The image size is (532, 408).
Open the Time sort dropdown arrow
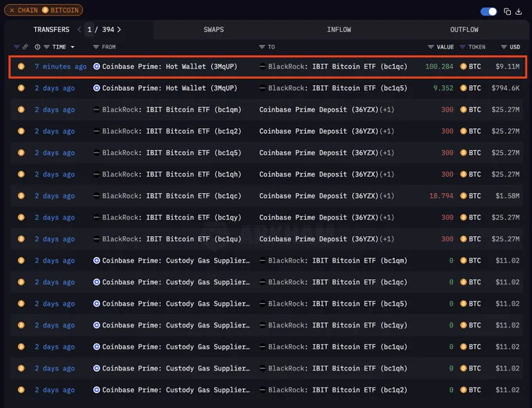point(73,47)
